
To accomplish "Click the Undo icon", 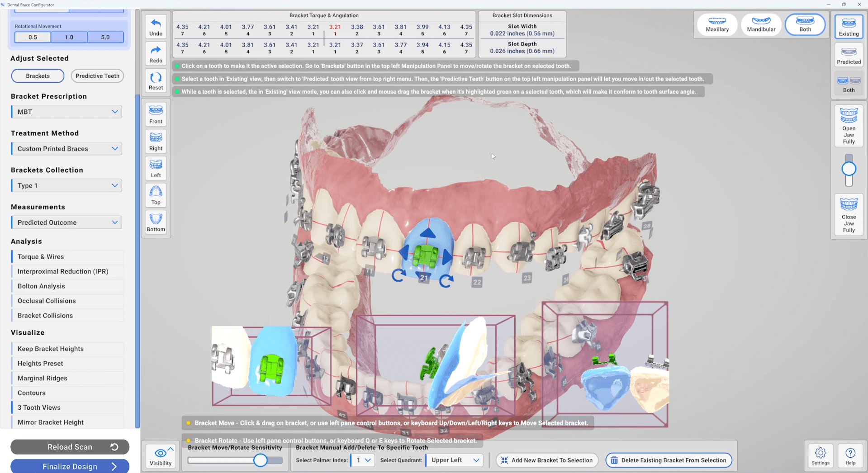I will click(155, 26).
